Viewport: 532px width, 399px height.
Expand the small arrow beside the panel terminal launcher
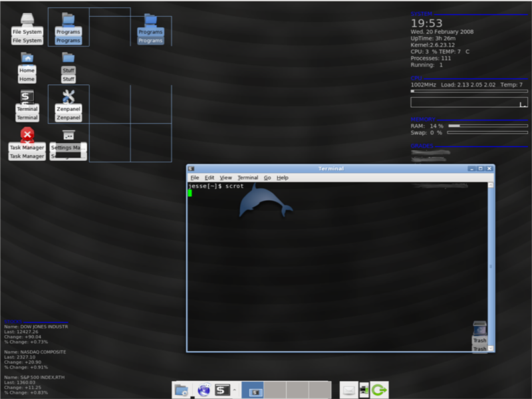(x=234, y=390)
